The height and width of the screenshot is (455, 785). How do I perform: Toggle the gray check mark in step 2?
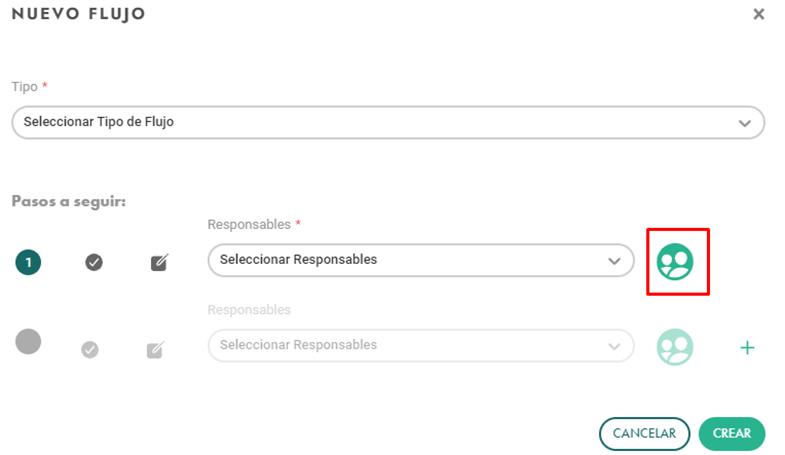[90, 349]
